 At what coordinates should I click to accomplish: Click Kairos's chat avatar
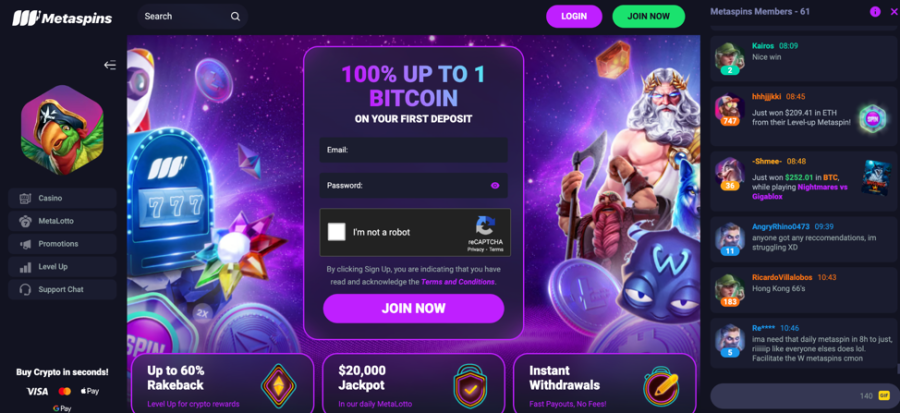730,57
